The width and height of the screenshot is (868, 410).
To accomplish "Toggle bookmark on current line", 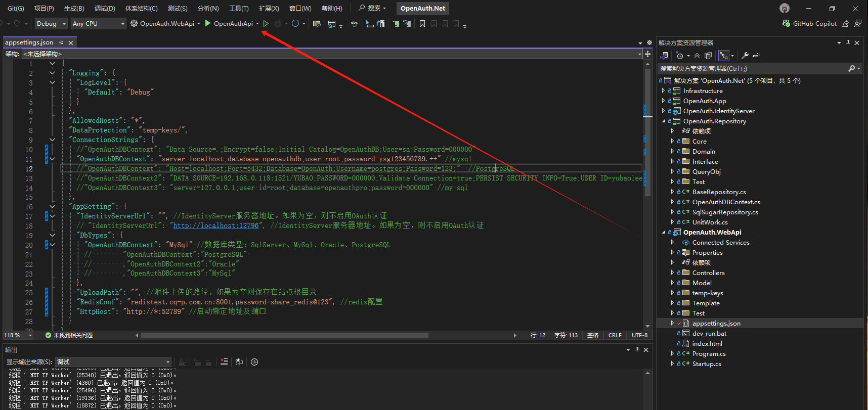I will (x=422, y=24).
